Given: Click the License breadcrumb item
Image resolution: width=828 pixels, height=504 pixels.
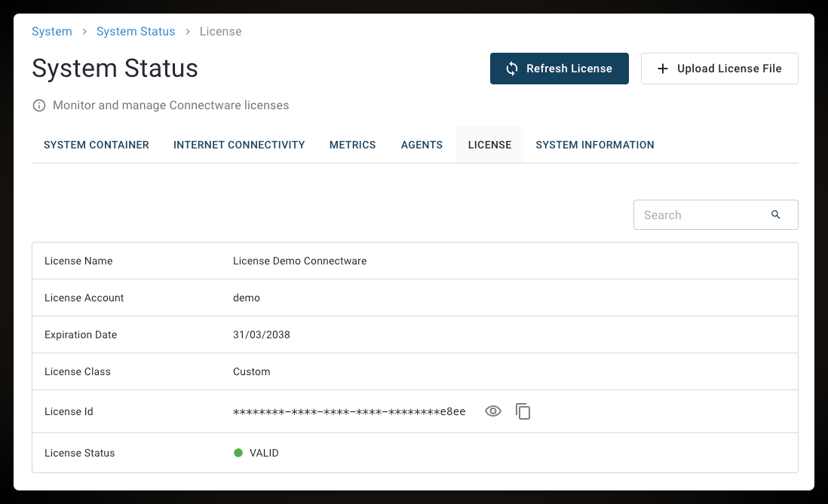Looking at the screenshot, I should [220, 32].
